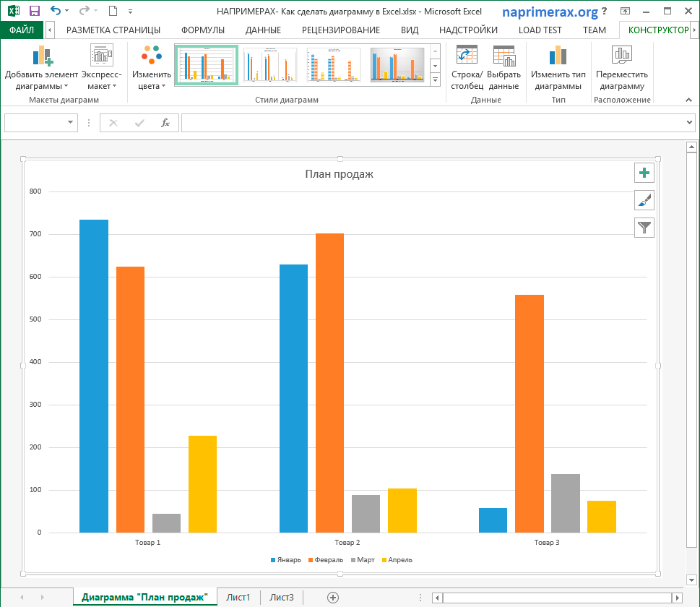Add a new sheet button

(x=332, y=597)
